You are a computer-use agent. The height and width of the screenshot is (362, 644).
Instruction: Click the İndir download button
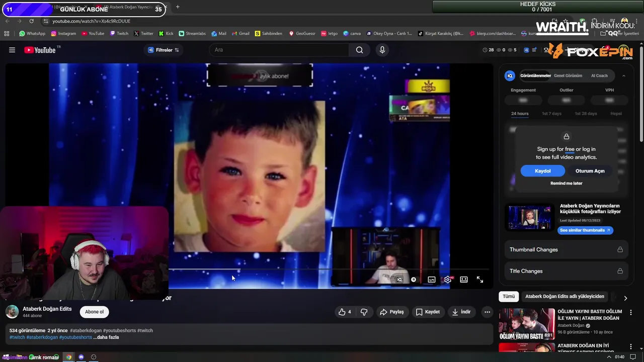pos(461,312)
